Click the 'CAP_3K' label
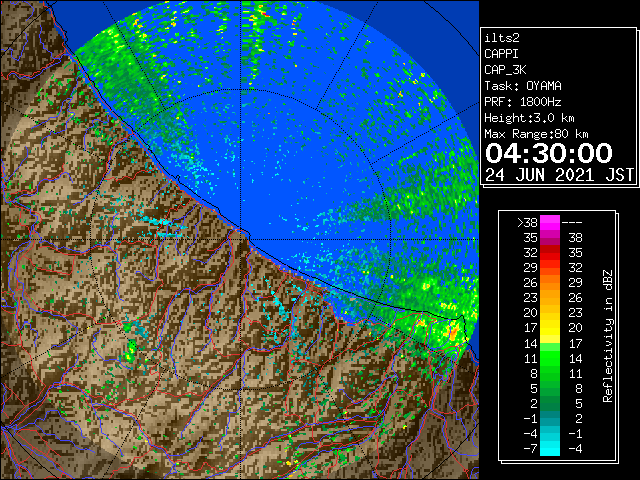This screenshot has height=480, width=640. [x=505, y=70]
